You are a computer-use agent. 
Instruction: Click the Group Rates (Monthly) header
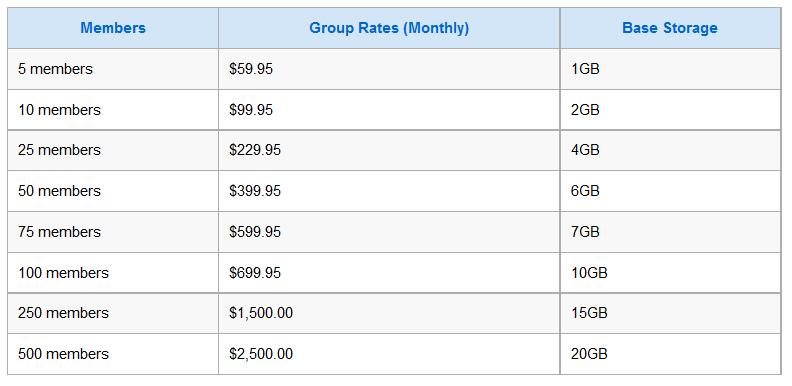[389, 28]
